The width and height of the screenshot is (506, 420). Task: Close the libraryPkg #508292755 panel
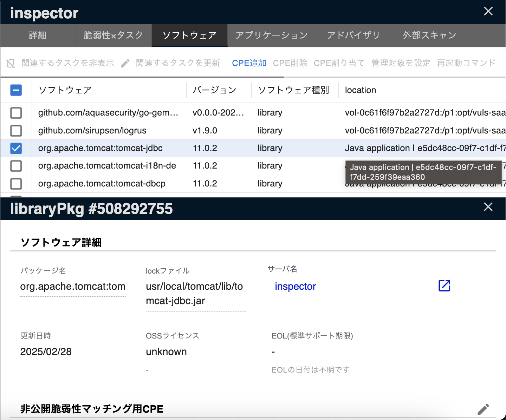pos(488,207)
